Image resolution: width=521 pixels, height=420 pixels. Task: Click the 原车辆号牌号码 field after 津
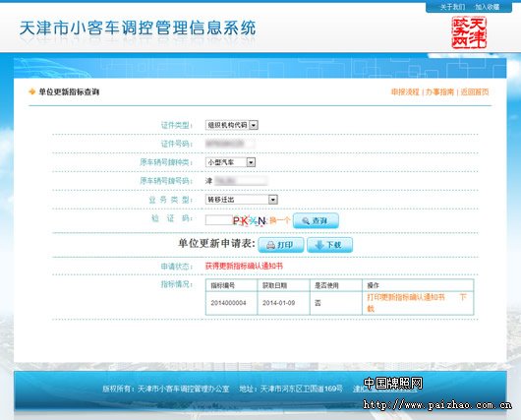240,181
